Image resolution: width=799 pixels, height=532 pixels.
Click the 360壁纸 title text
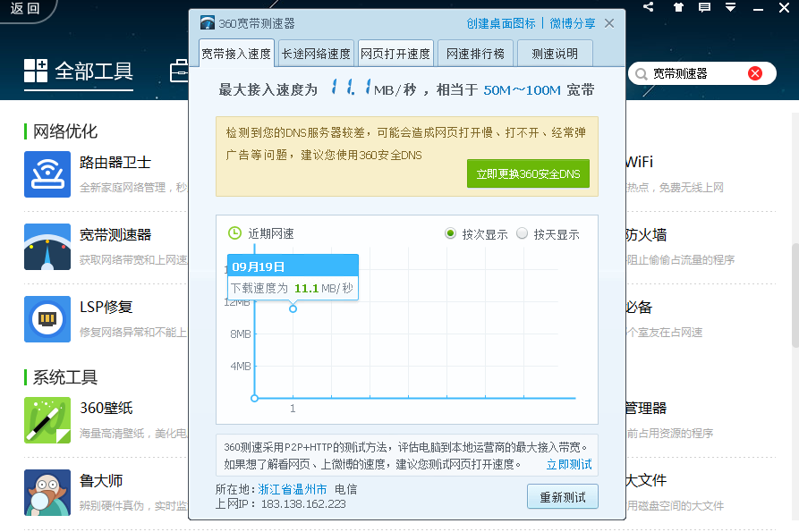pos(106,408)
